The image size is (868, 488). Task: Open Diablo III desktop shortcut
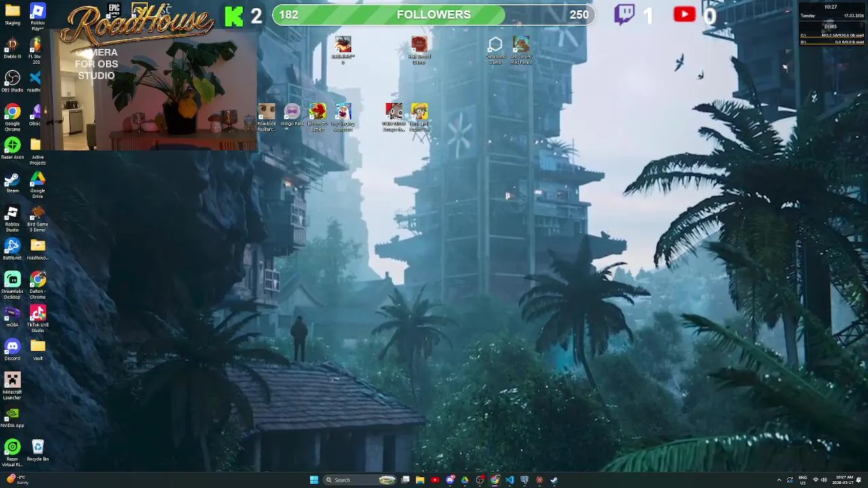pos(12,49)
